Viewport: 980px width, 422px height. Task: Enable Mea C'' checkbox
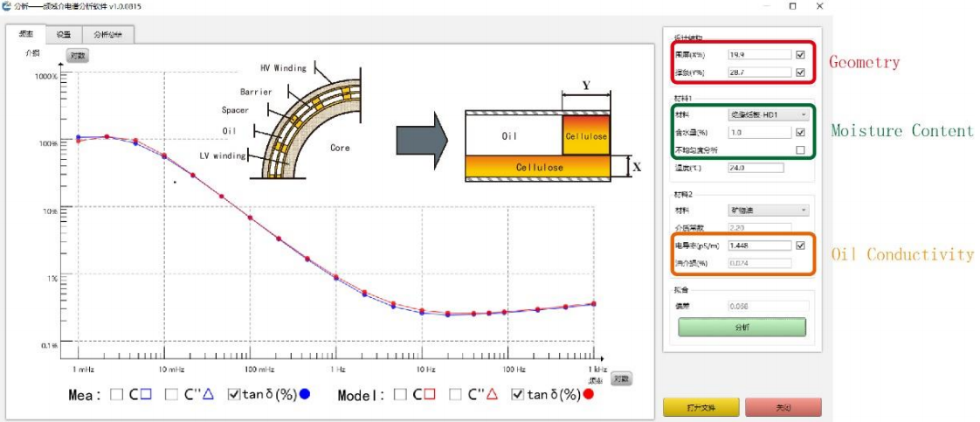(171, 395)
